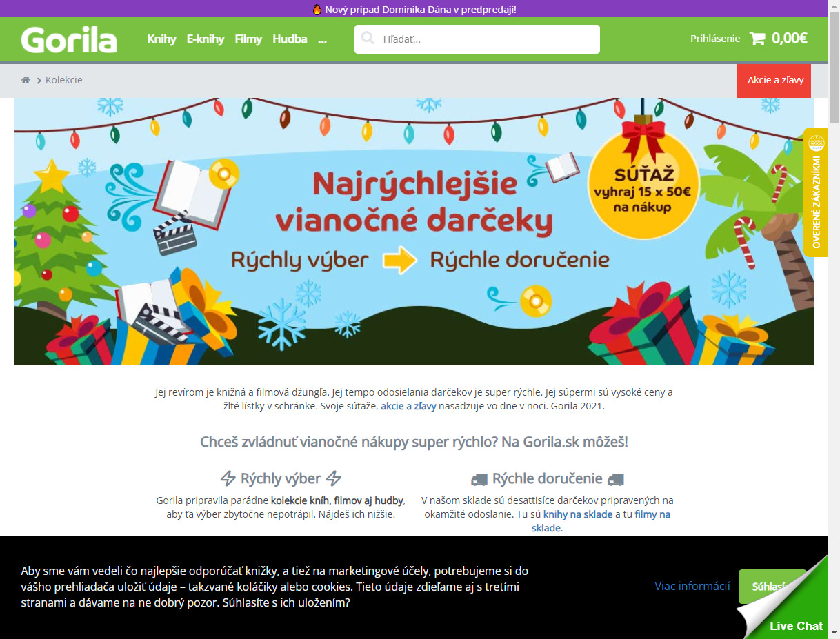Screen dimensions: 840x639
Task: Click the page vertical scrollbar
Action: pos(834,319)
